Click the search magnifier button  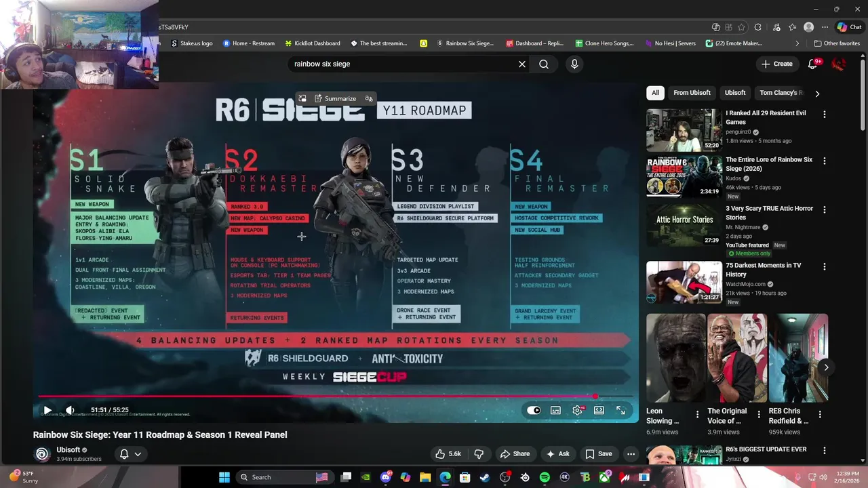[x=544, y=64]
